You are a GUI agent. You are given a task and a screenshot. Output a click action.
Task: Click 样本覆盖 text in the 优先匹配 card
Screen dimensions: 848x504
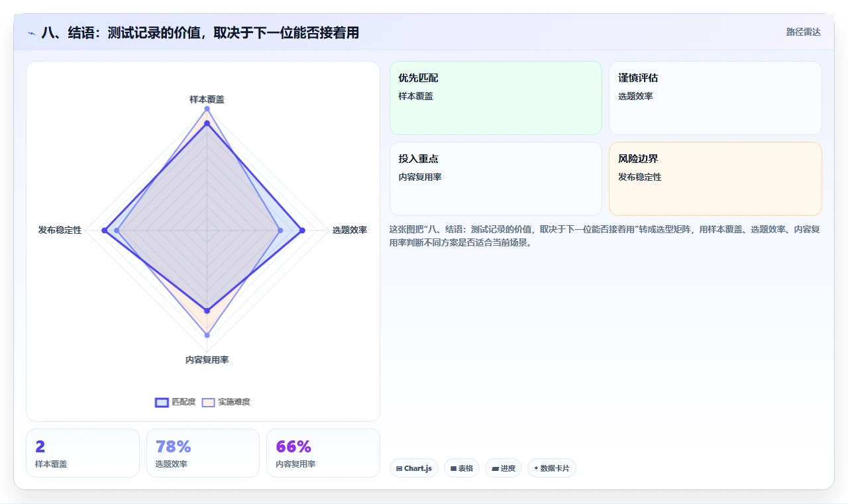point(415,96)
